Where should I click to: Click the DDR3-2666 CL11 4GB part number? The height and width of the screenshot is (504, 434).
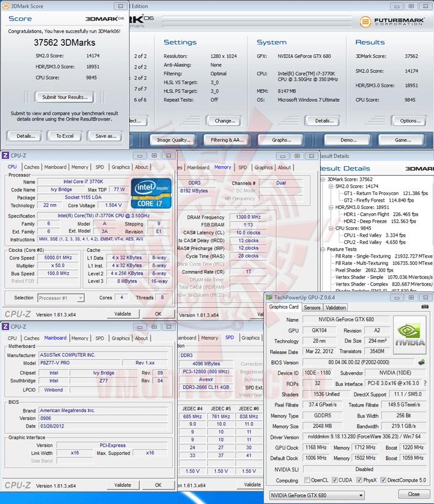(206, 387)
